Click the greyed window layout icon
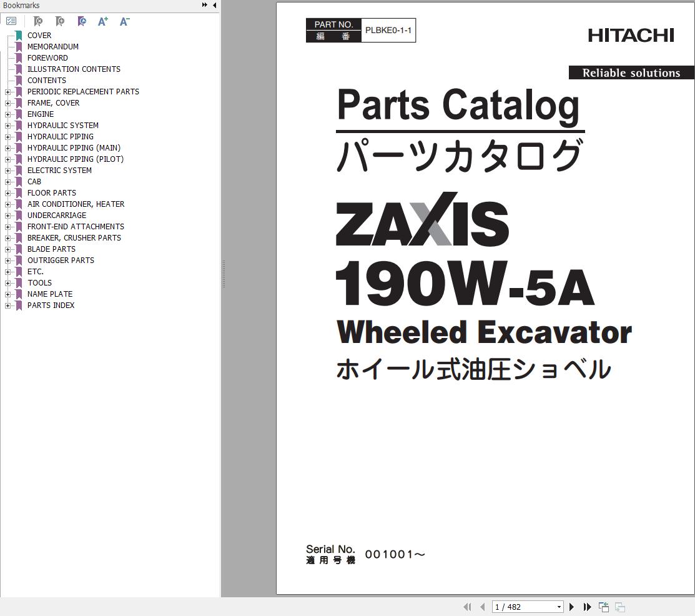 (620, 607)
